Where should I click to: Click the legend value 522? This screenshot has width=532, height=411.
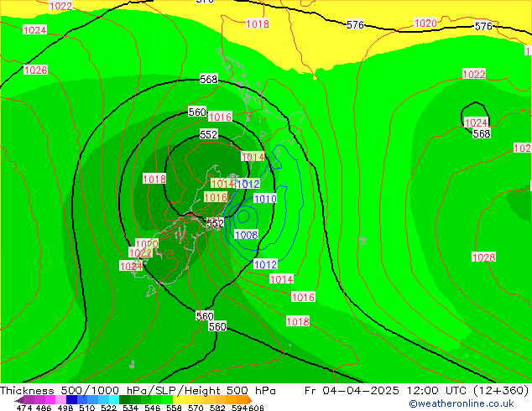108,408
